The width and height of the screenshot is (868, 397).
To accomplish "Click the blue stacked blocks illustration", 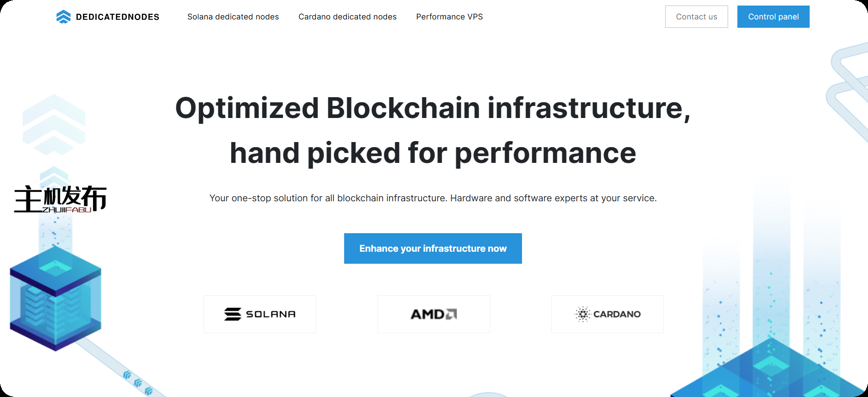I will [769, 370].
